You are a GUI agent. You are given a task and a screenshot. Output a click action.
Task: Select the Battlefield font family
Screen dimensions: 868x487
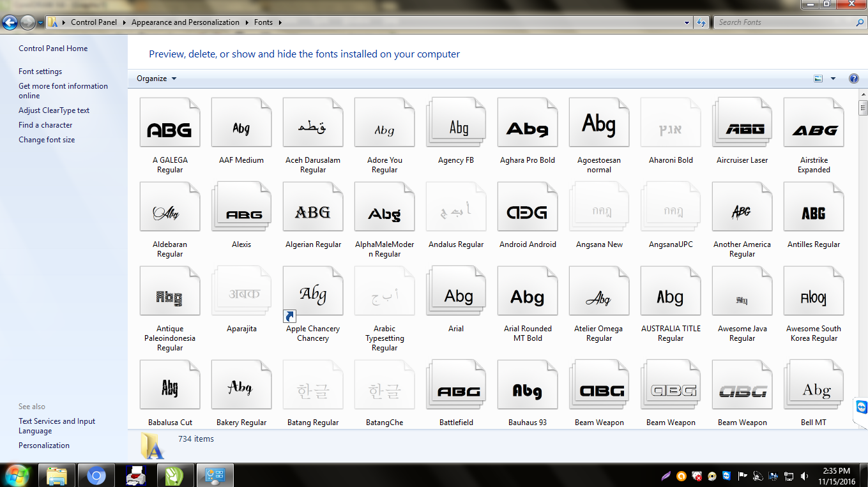tap(456, 385)
